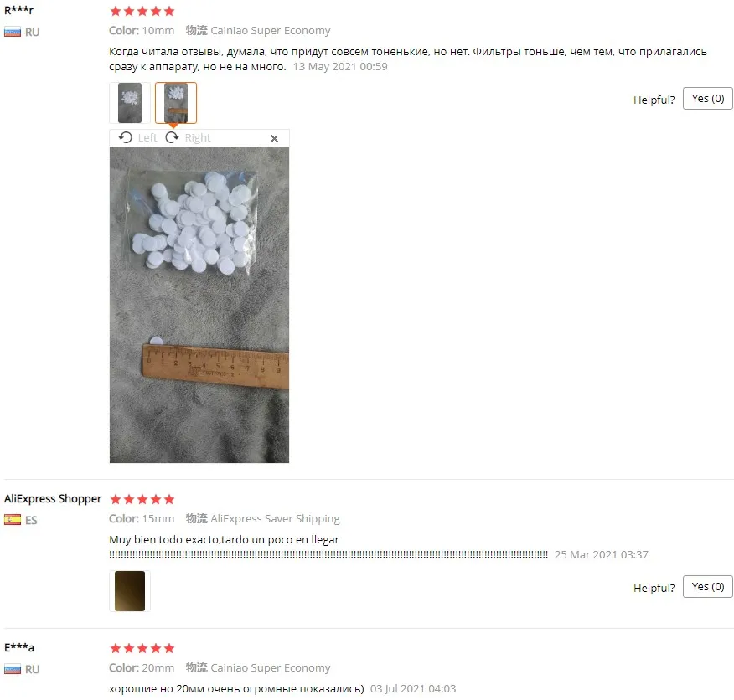Open the brown thumbnail in Spanish review

[130, 591]
